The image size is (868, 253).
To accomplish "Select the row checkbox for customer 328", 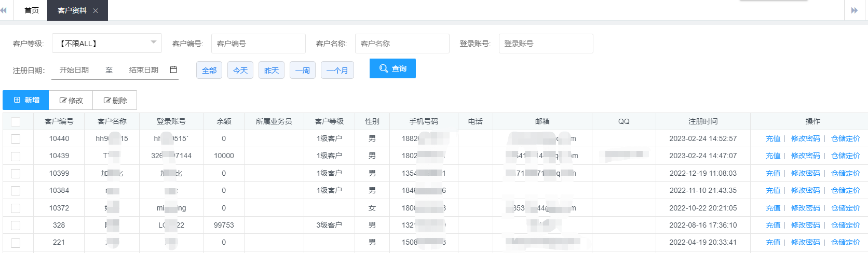I will [16, 225].
